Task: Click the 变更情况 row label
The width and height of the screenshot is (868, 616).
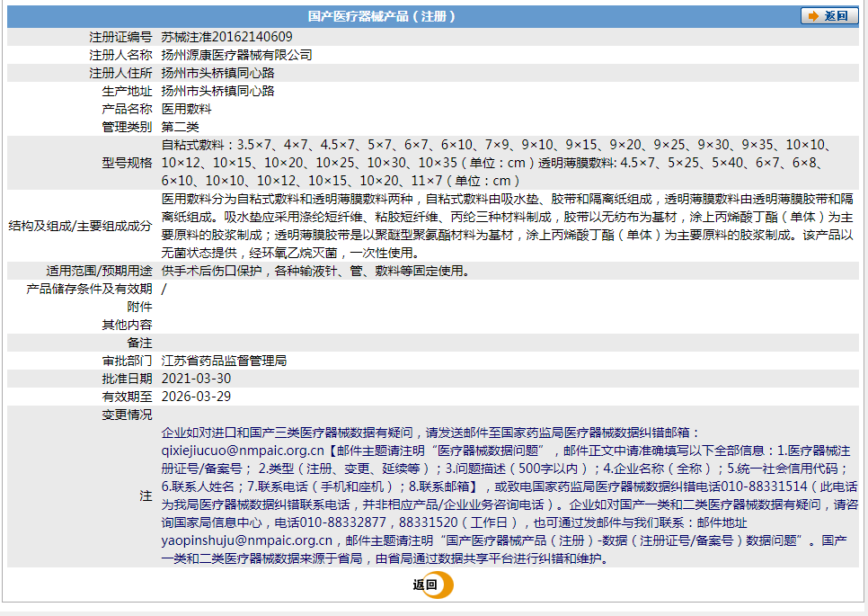Action: [127, 415]
